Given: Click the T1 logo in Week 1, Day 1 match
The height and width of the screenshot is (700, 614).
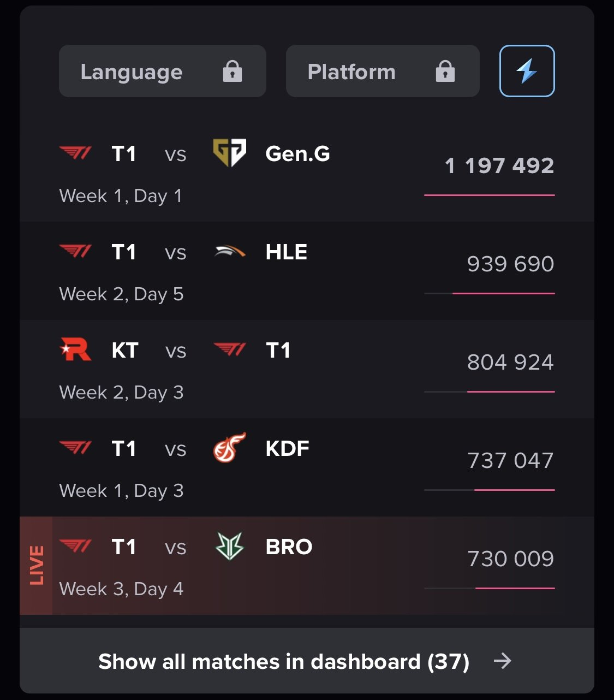Looking at the screenshot, I should [75, 153].
